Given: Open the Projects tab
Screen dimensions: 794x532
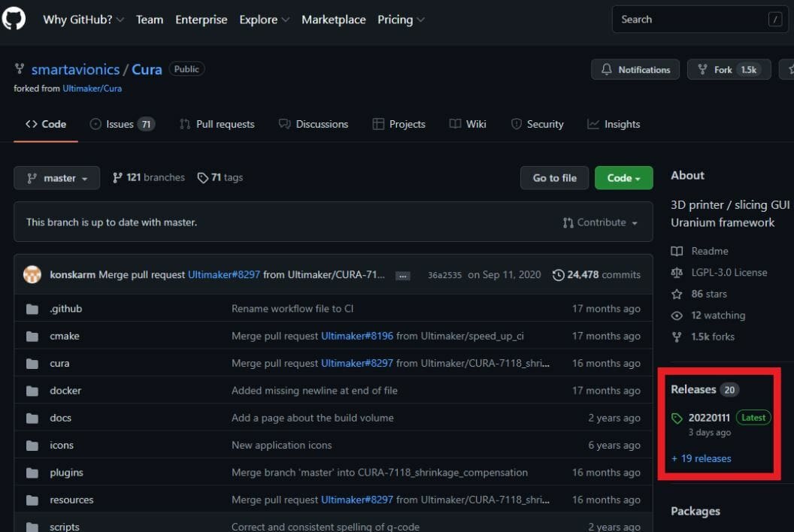Looking at the screenshot, I should [399, 124].
